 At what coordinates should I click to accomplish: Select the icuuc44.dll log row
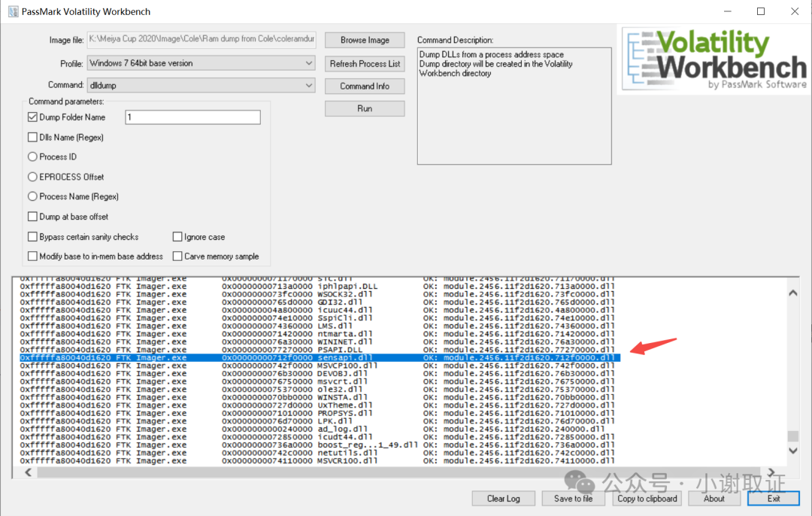coord(317,310)
